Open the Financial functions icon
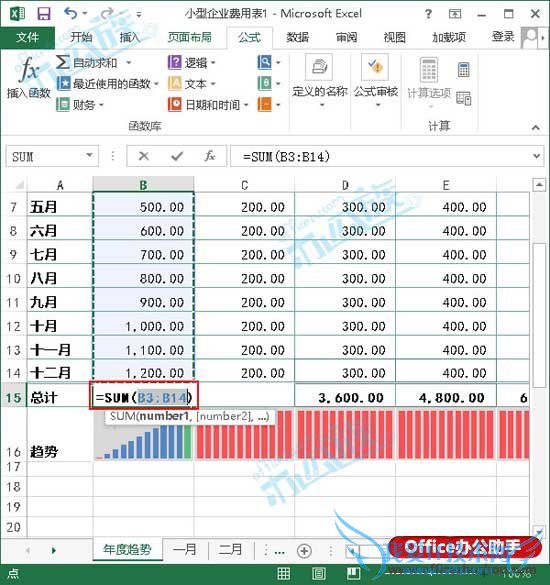Image resolution: width=550 pixels, height=585 pixels. click(63, 104)
